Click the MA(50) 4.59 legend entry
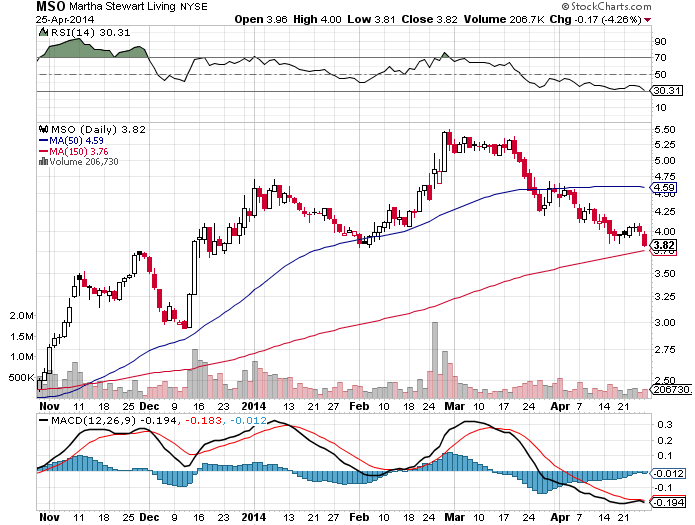This screenshot has height=525, width=695. tap(72, 141)
